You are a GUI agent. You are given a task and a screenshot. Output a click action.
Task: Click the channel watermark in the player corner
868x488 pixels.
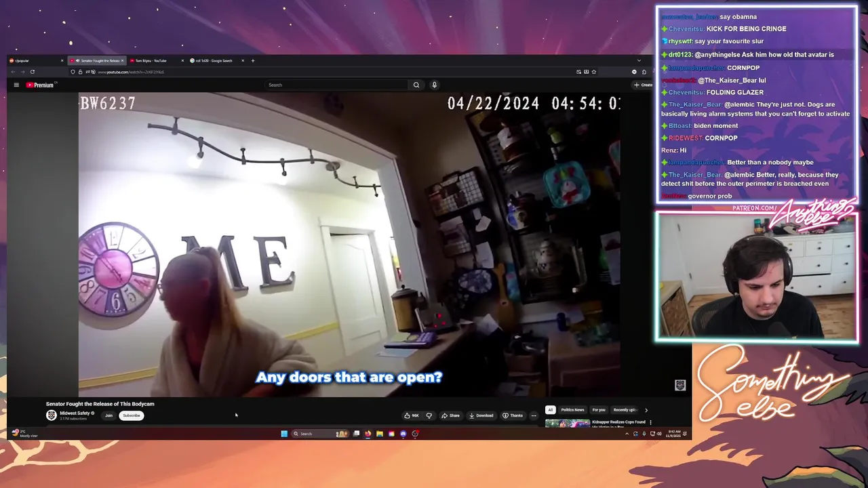(x=680, y=385)
